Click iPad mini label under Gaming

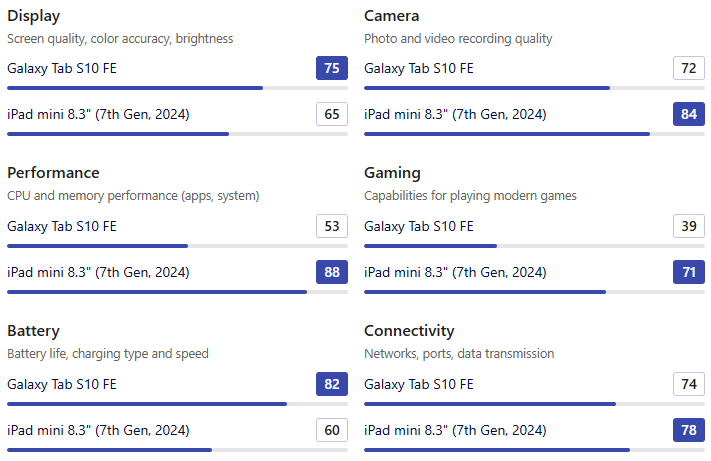455,272
